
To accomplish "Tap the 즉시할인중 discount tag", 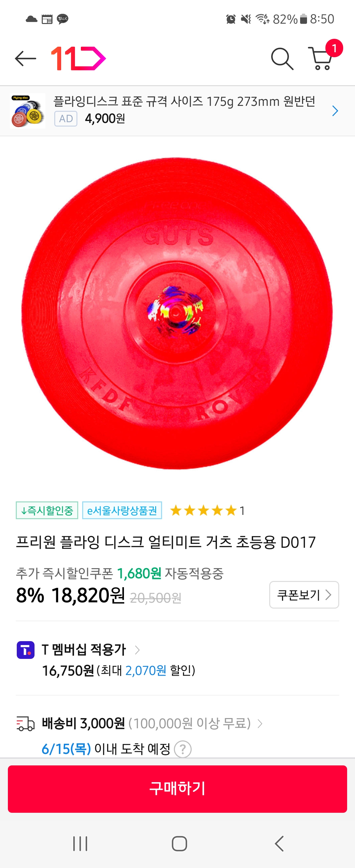I will [x=47, y=511].
